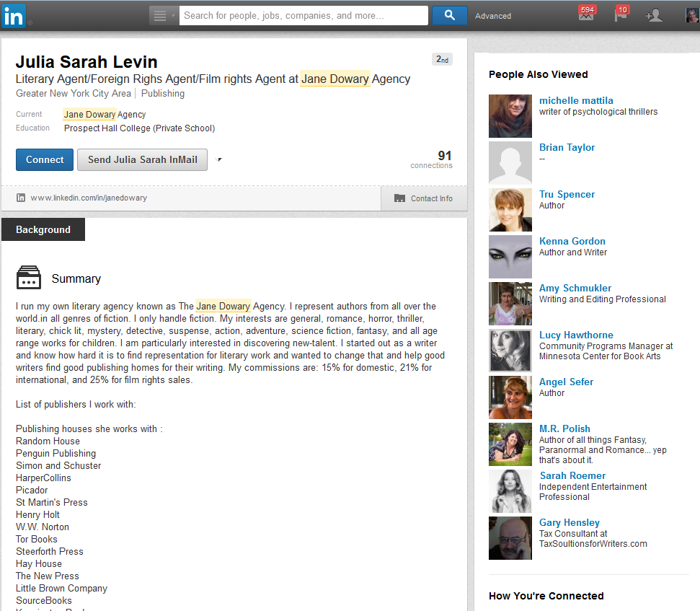The width and height of the screenshot is (700, 611).
Task: Click the Contact Info card icon
Action: tap(399, 198)
